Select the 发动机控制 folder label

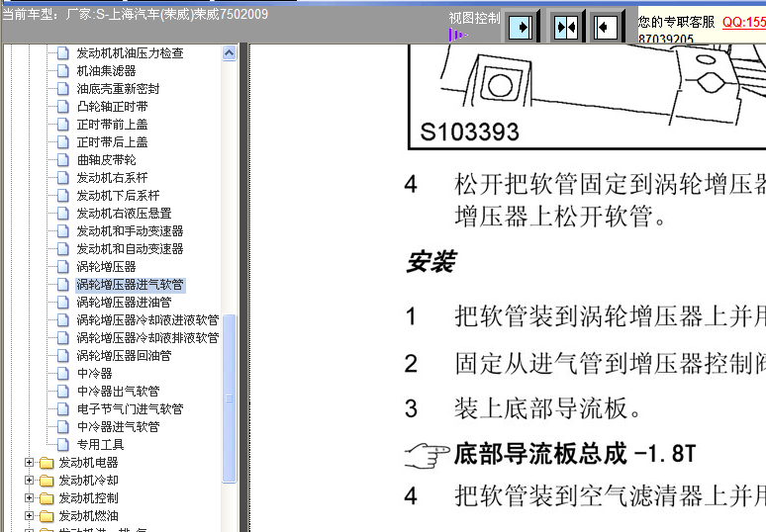tap(89, 498)
